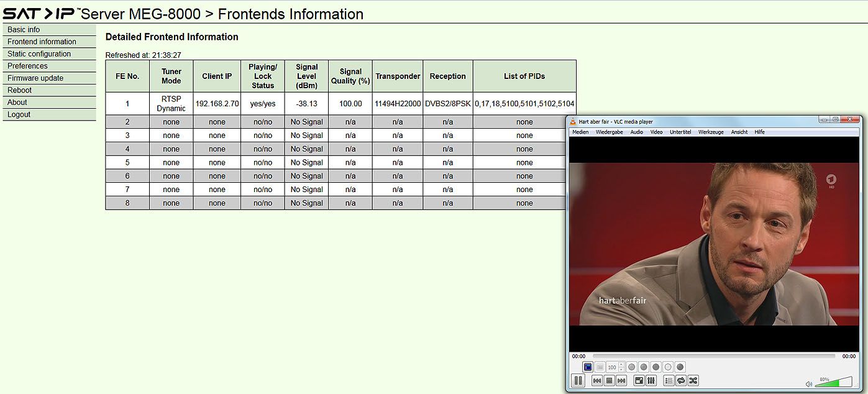This screenshot has width=868, height=394.
Task: Open Preferences in the sidebar
Action: (50, 66)
